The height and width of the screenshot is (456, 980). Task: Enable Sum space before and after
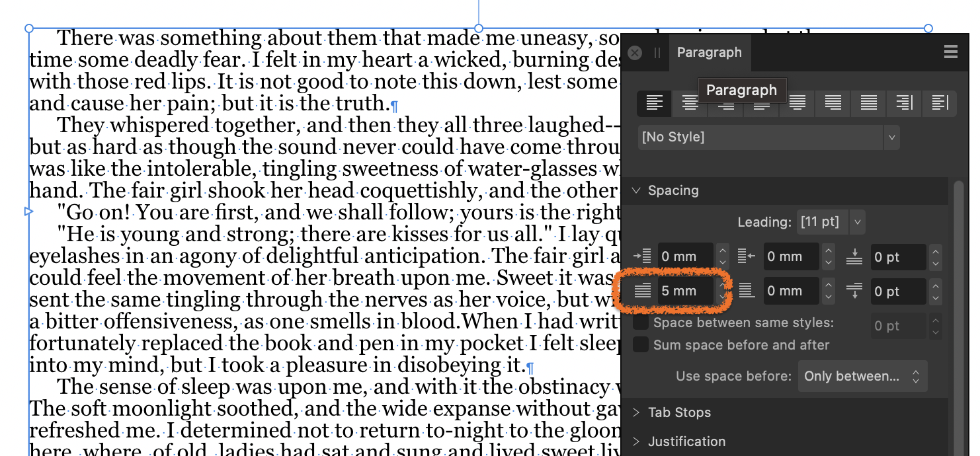[641, 344]
